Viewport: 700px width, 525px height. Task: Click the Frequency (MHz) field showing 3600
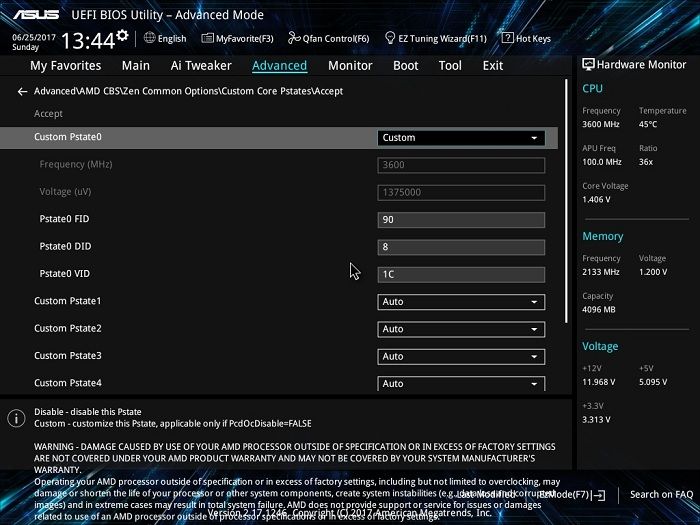tap(461, 165)
